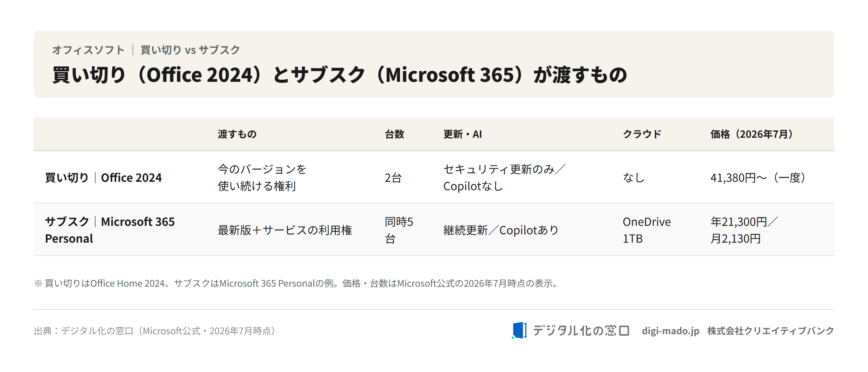Click the デジタル化の窓口 logo wordmark
This screenshot has width=868, height=372.
pyautogui.click(x=581, y=330)
